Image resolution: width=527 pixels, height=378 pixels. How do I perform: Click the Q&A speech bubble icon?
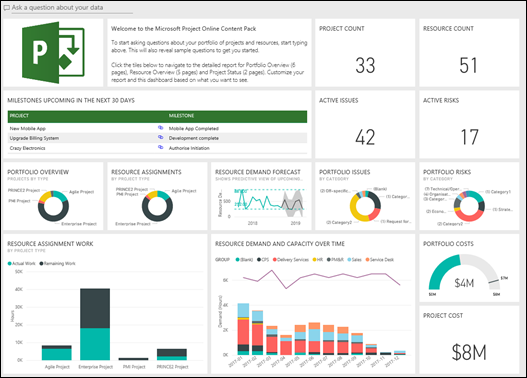6,7
